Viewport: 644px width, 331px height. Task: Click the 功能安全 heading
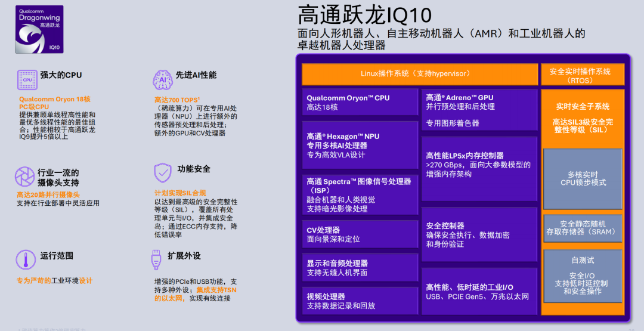click(193, 169)
